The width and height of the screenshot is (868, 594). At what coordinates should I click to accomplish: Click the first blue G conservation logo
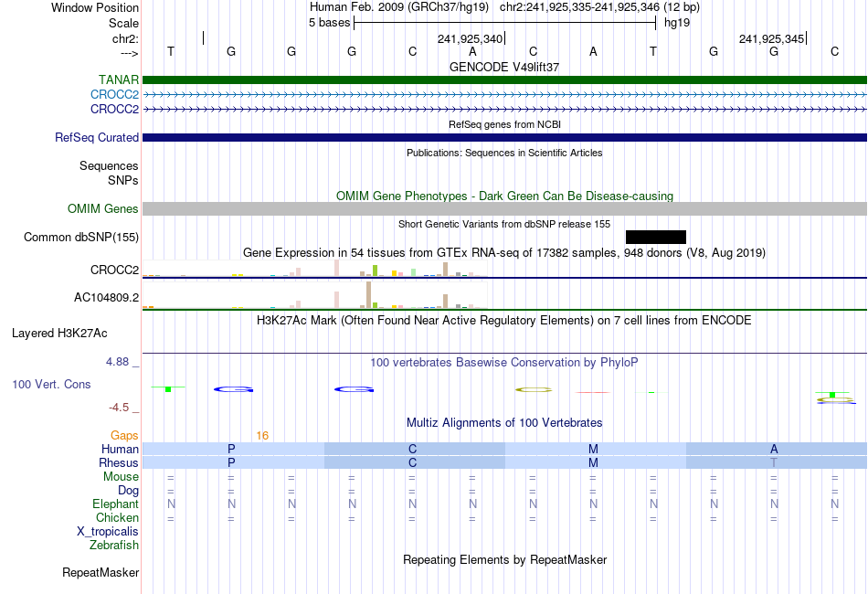tap(234, 389)
